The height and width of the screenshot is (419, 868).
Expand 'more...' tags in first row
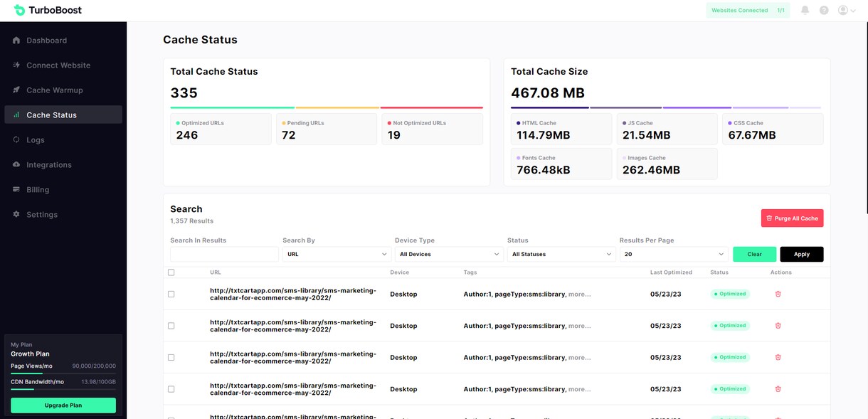[580, 294]
